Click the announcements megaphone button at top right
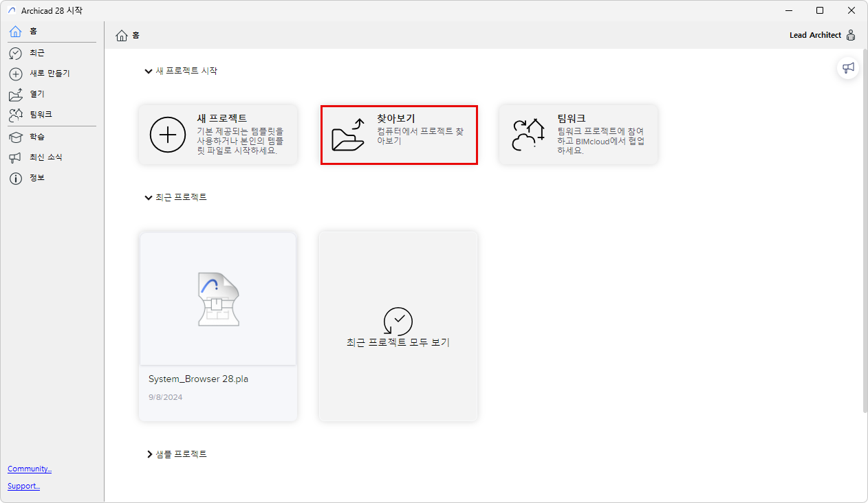868x503 pixels. (x=849, y=67)
